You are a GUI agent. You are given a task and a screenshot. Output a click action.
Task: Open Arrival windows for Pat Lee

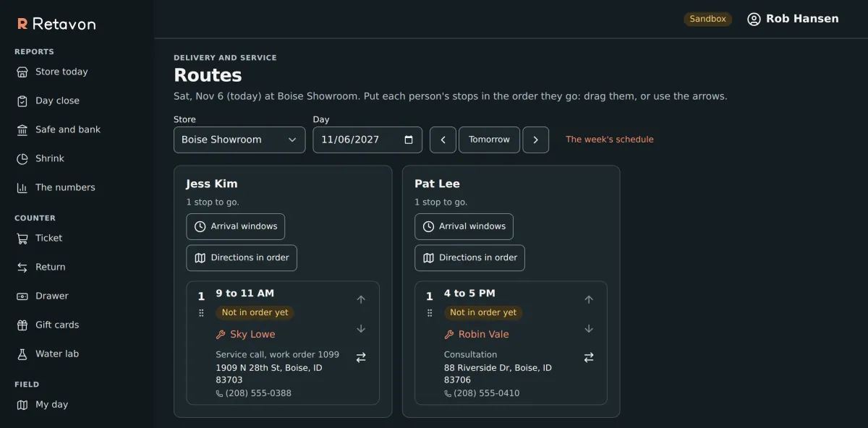(x=464, y=226)
